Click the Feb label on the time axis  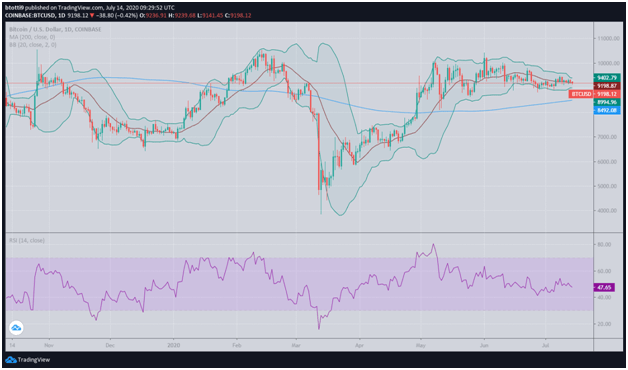tap(237, 344)
